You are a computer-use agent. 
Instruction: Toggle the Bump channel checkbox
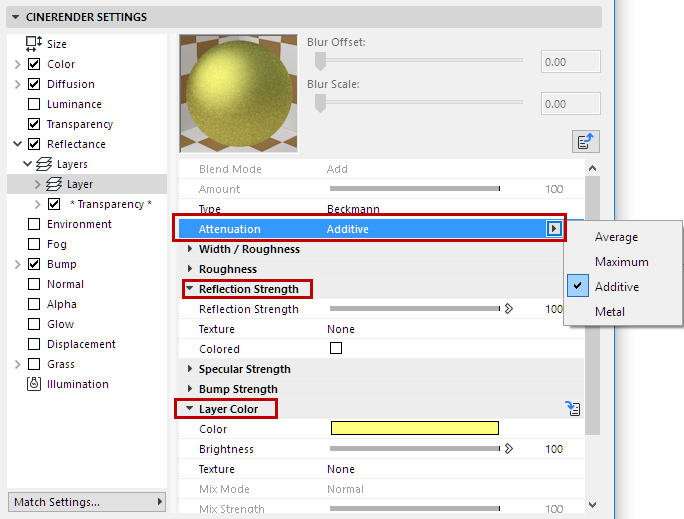(x=34, y=264)
